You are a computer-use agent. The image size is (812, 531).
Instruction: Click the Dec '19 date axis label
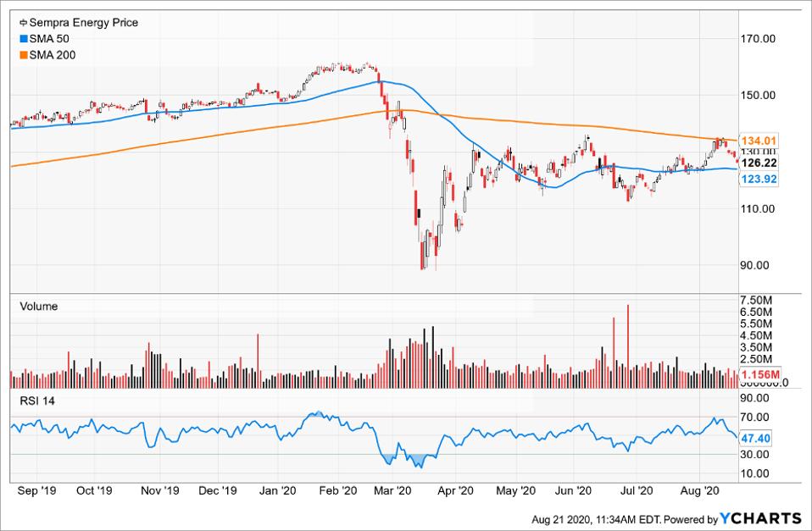point(218,490)
